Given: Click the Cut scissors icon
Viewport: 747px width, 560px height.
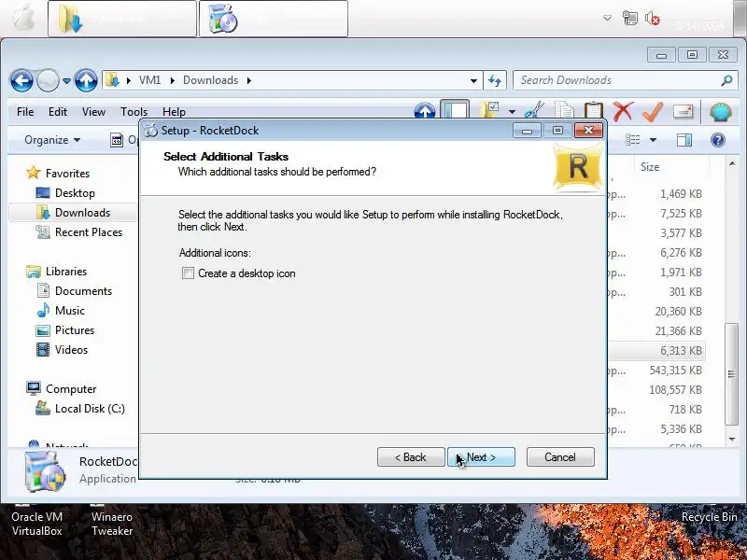Looking at the screenshot, I should [x=534, y=110].
